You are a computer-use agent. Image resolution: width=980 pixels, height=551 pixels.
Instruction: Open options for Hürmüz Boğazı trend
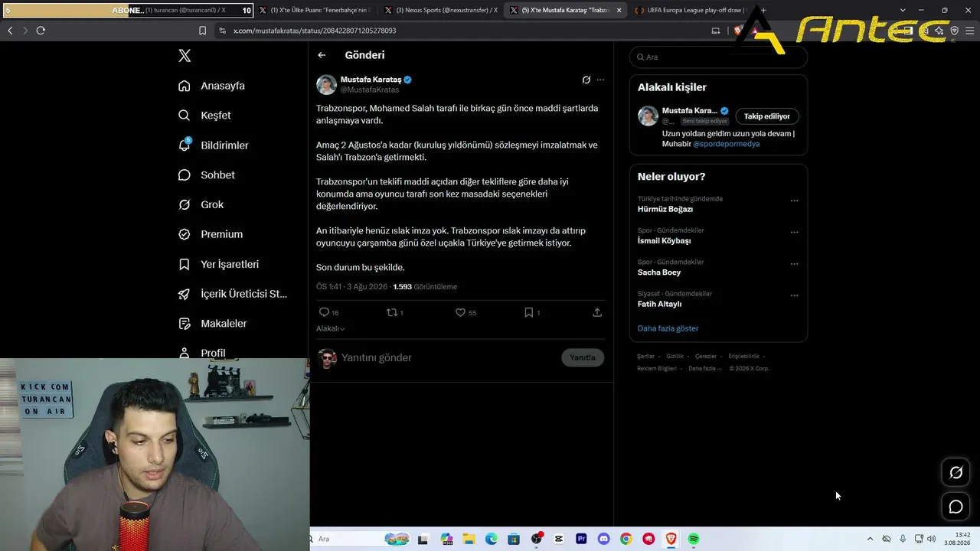794,201
